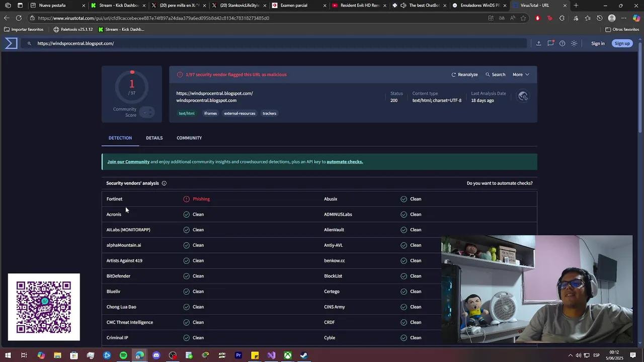Viewport: 644px width, 362px height.
Task: Open Steam from the taskbar
Action: (x=304, y=355)
